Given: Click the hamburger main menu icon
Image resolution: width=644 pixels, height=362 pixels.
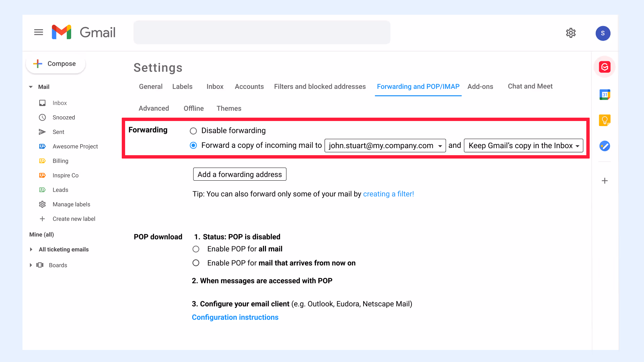Looking at the screenshot, I should (39, 32).
